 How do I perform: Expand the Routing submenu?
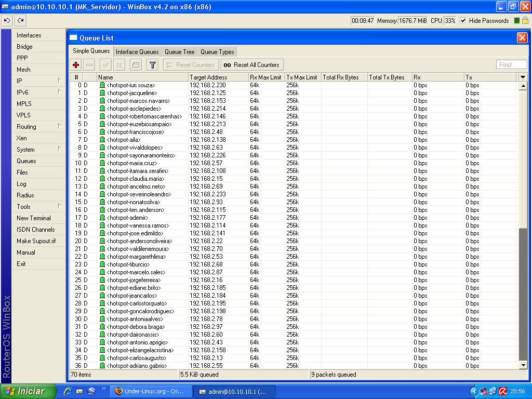coord(59,126)
